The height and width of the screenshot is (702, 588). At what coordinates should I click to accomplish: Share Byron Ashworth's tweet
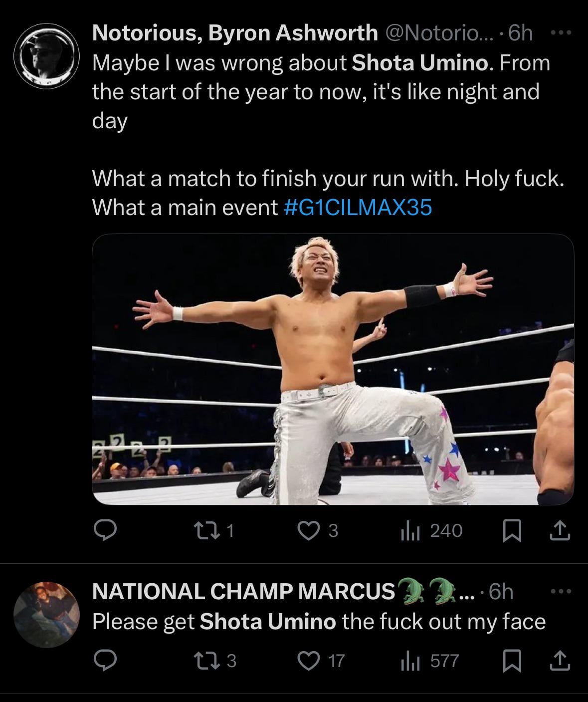pyautogui.click(x=559, y=530)
